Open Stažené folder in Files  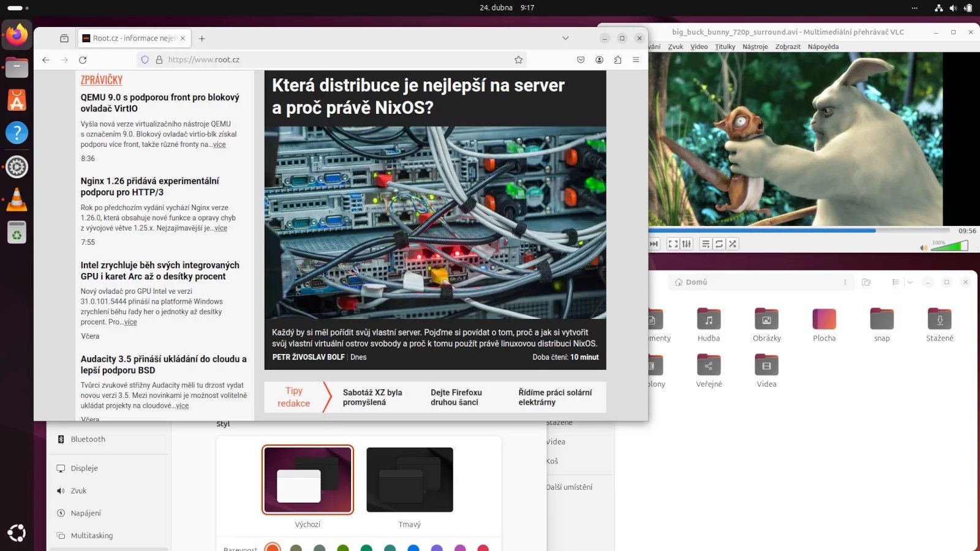tap(940, 324)
